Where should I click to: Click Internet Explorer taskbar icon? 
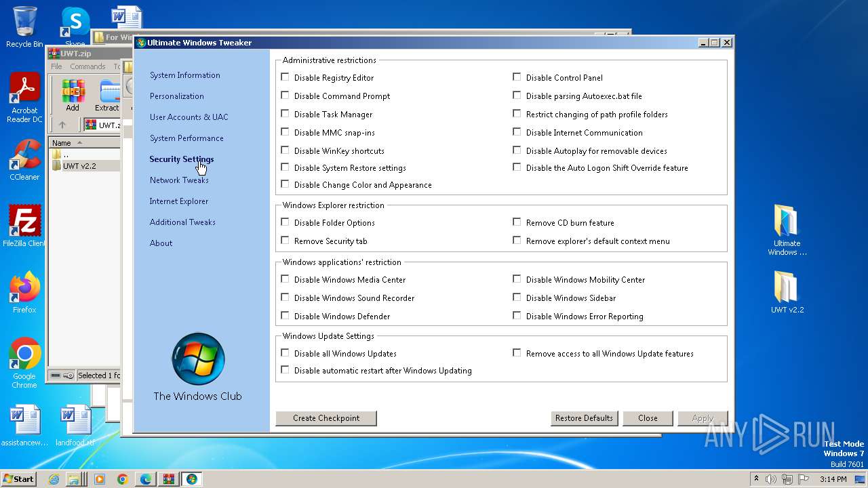tap(54, 479)
